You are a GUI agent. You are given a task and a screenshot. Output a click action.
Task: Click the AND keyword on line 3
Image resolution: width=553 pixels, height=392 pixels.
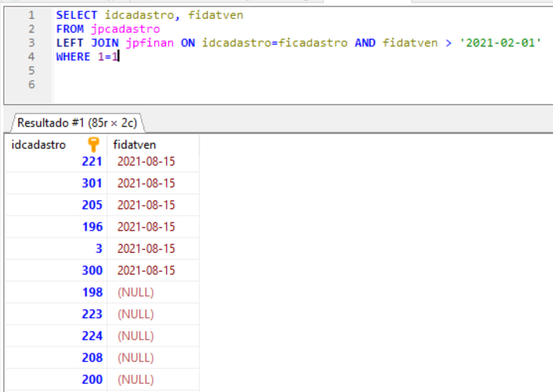tap(365, 43)
